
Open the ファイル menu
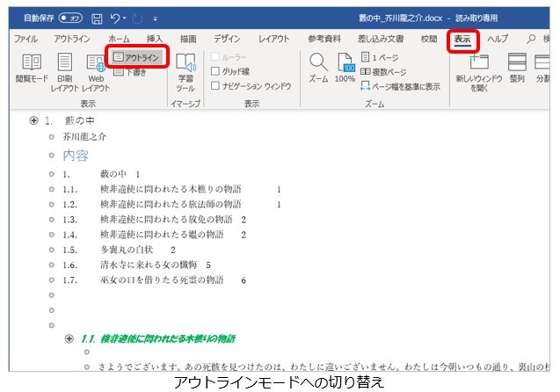coord(25,40)
